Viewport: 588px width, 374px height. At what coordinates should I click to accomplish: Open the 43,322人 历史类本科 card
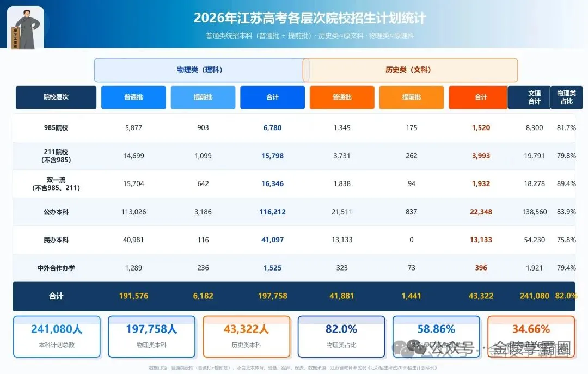click(x=247, y=336)
